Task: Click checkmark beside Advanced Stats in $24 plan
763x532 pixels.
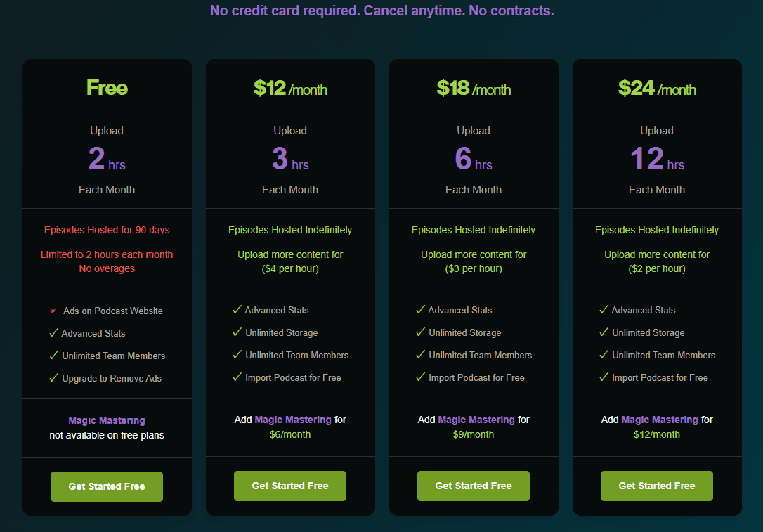Action: tap(604, 309)
